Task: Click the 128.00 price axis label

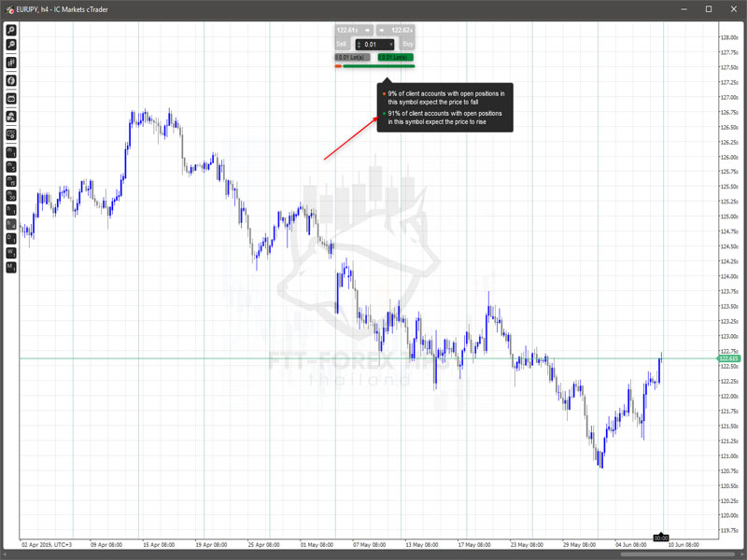Action: click(729, 37)
